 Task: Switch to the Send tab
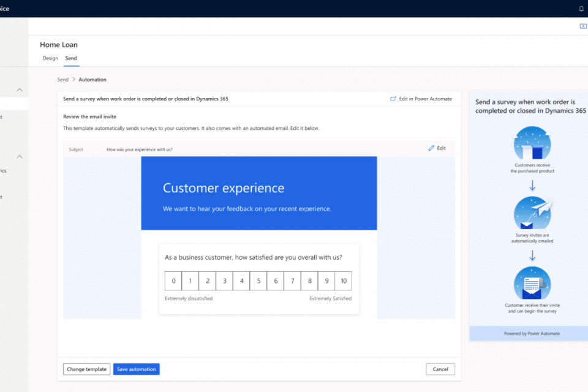[x=71, y=58]
